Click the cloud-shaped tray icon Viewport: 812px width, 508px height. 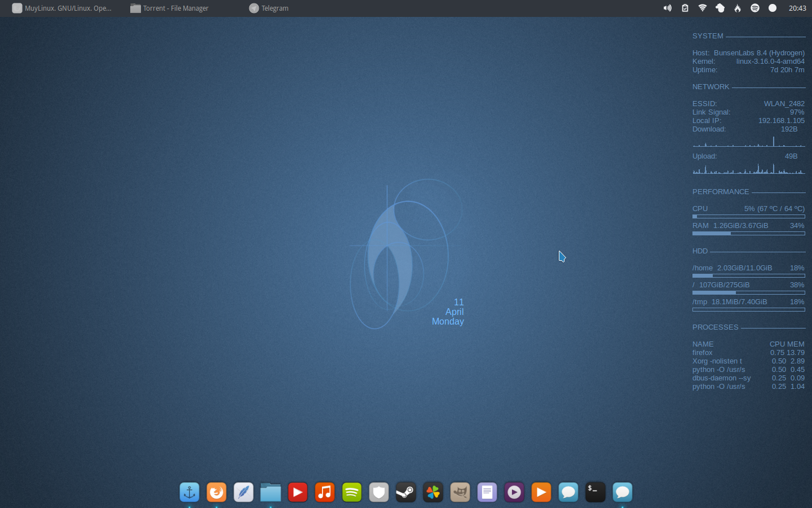pos(720,8)
